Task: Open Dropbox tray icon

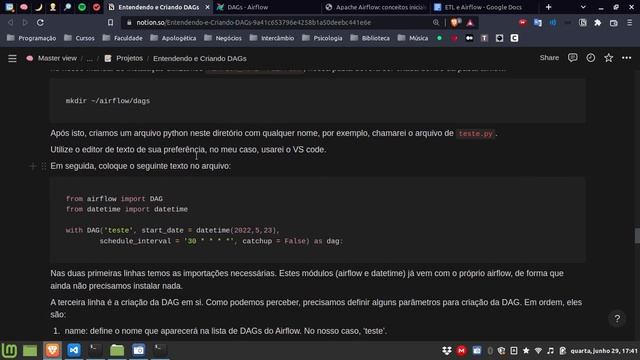Action: pyautogui.click(x=447, y=351)
